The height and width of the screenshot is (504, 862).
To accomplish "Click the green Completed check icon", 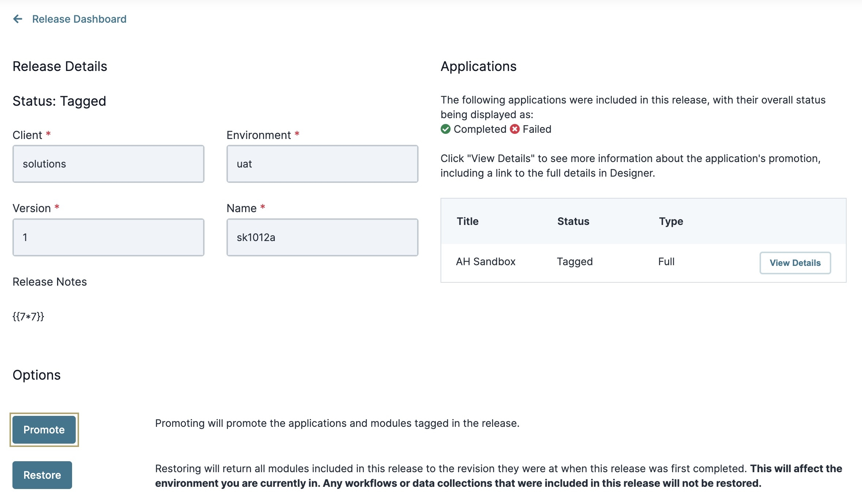I will [446, 129].
